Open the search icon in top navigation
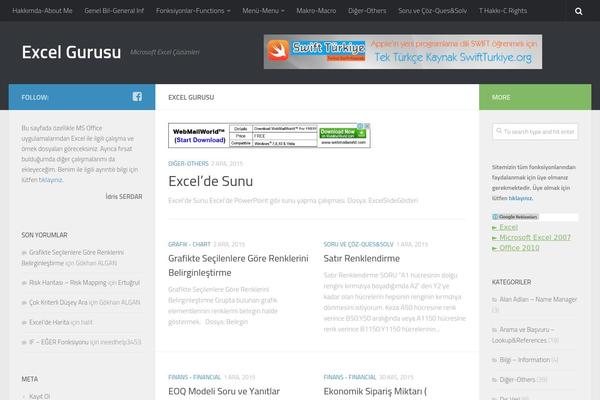The image size is (600, 400). coord(579,11)
